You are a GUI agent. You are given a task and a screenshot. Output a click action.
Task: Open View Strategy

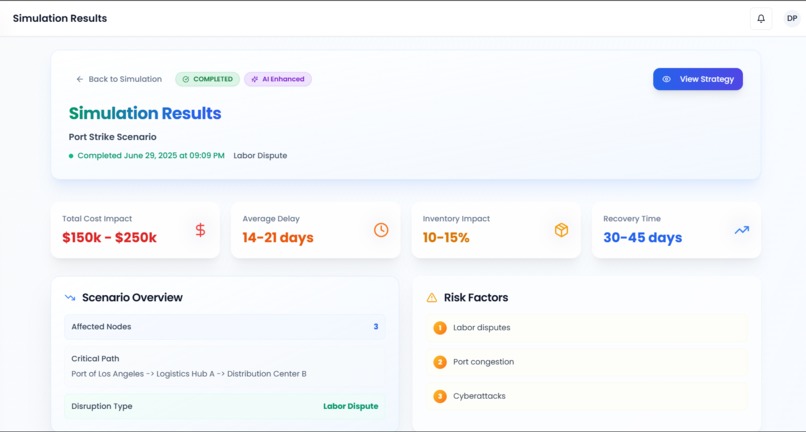coord(698,79)
